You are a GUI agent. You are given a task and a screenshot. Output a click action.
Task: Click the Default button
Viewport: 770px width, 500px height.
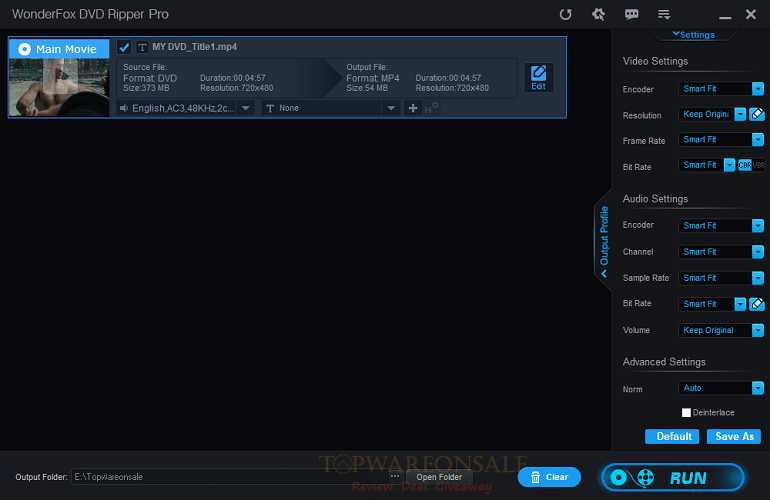[672, 437]
